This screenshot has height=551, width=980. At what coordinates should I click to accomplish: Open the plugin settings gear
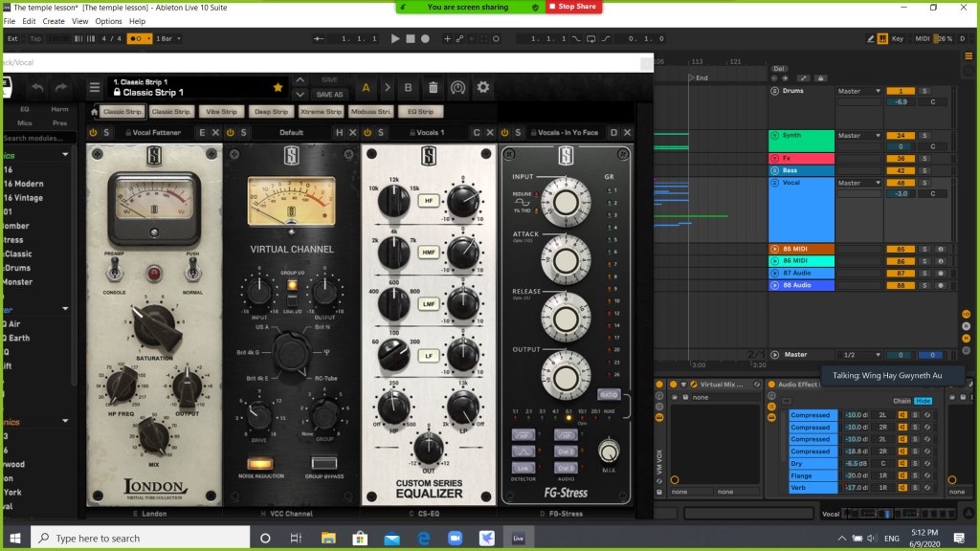point(483,88)
